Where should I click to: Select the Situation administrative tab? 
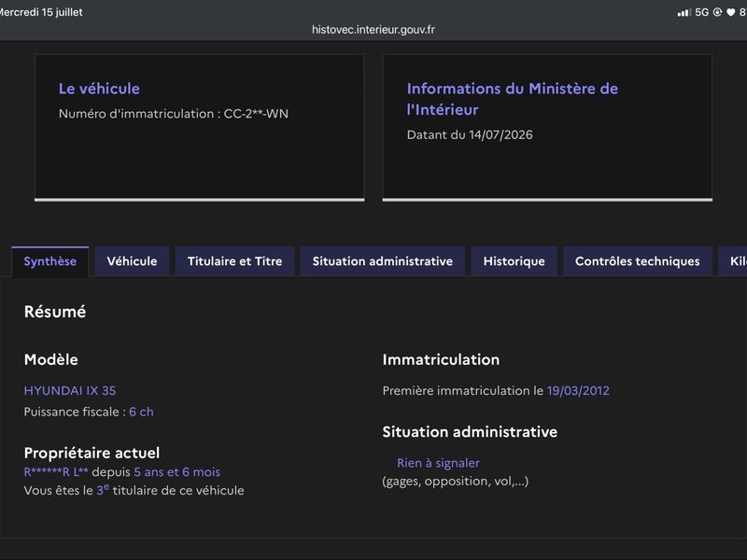383,261
